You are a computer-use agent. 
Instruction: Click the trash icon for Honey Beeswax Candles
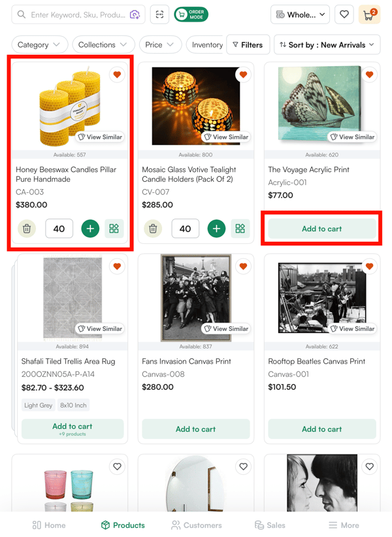pyautogui.click(x=26, y=229)
